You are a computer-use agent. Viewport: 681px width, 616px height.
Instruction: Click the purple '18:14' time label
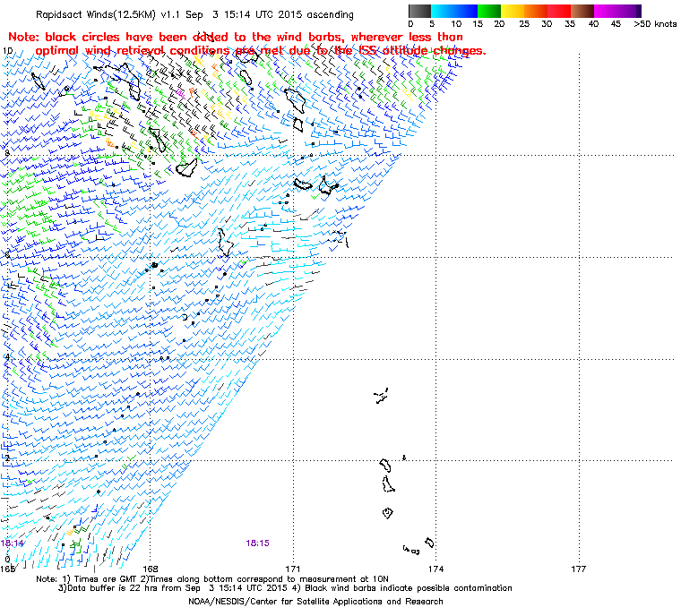[13, 543]
